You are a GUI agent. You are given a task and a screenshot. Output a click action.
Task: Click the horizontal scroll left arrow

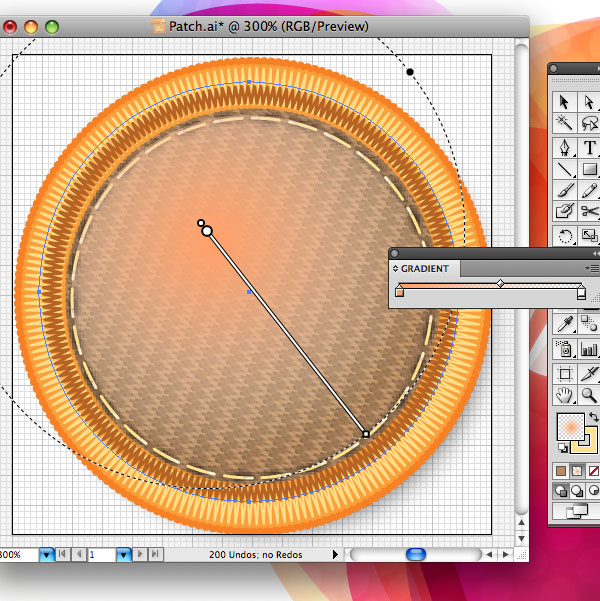click(489, 554)
